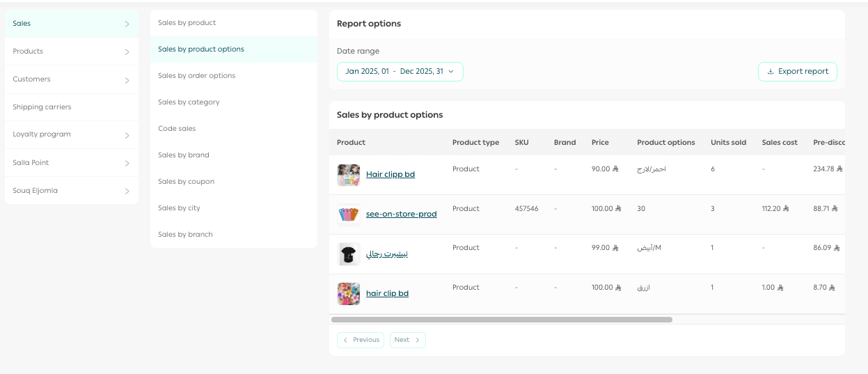This screenshot has height=374, width=868.
Task: Open Shipping carriers reports
Action: click(42, 107)
